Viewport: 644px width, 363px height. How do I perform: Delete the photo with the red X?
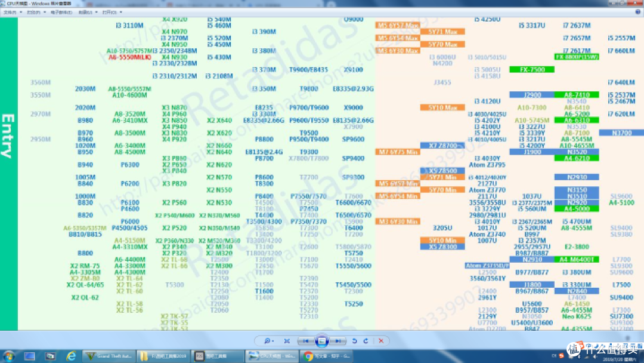(381, 341)
